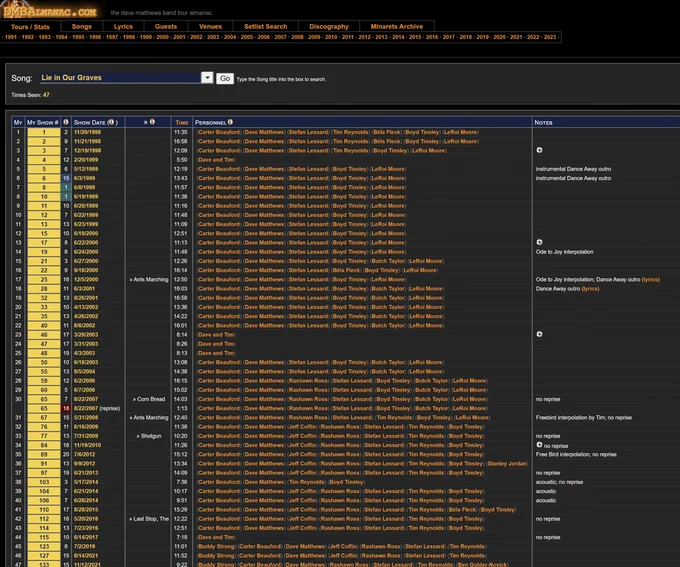Click the Time column header
This screenshot has height=567, width=680.
pos(182,122)
